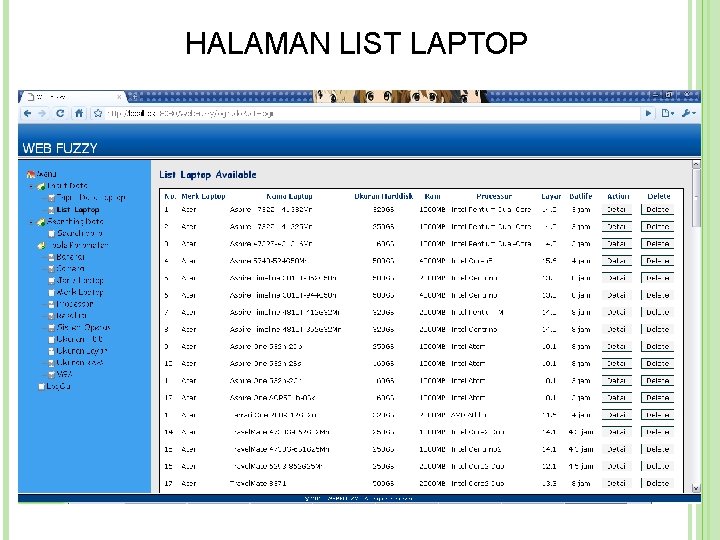
Task: Click the page icon beside Merk Laptop
Action: 51,292
